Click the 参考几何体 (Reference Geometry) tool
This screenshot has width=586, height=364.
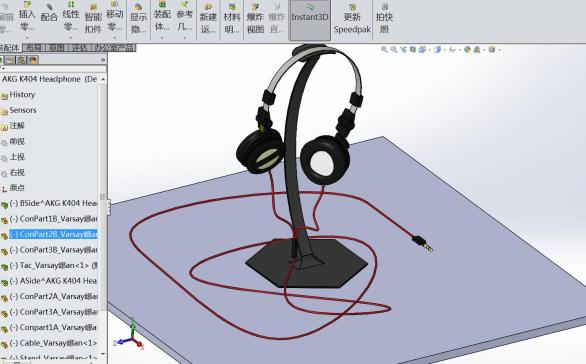pyautogui.click(x=184, y=17)
